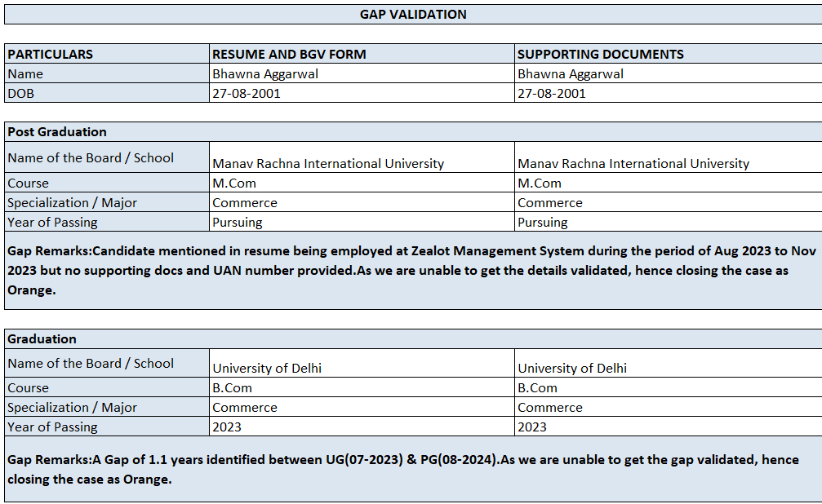Click DOB value in Supporting Documents column
Image resolution: width=822 pixels, height=504 pixels.
(552, 93)
